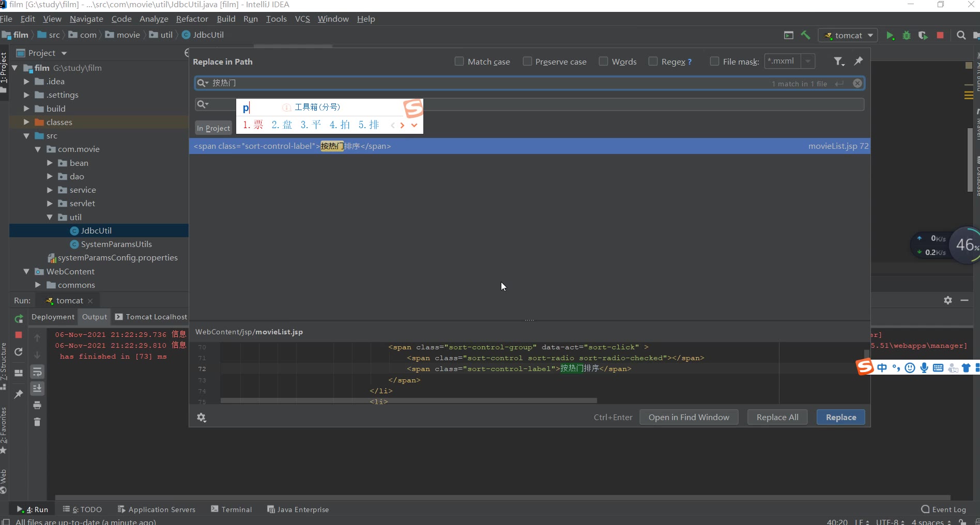This screenshot has width=980, height=525.
Task: Click the Print icon in Run console
Action: [37, 405]
